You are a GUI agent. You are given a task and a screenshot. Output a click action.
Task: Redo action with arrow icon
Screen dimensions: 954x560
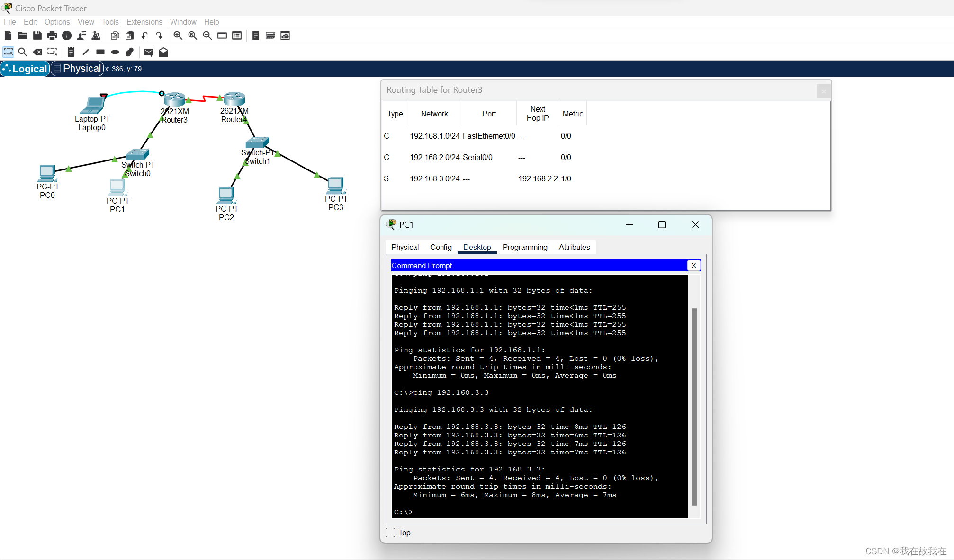tap(159, 36)
